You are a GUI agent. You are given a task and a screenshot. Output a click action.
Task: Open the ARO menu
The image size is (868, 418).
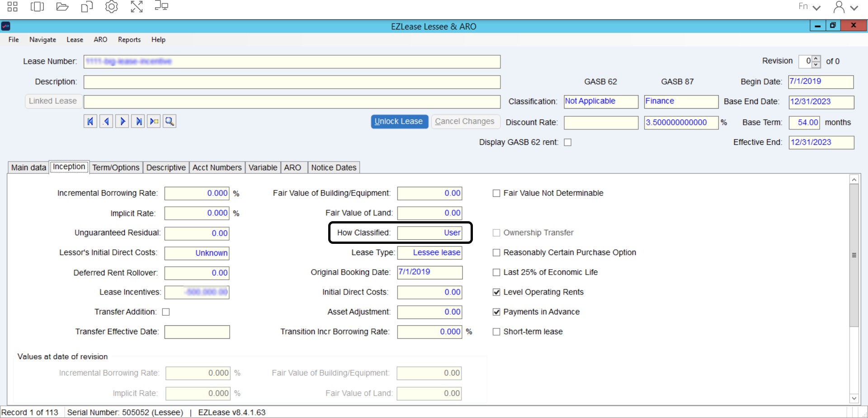[x=100, y=39]
